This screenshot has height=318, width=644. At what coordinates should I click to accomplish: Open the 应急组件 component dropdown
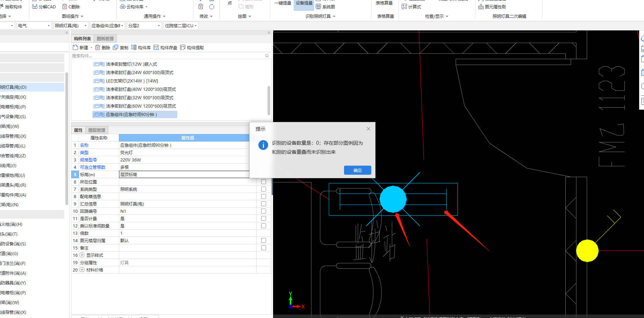107,26
